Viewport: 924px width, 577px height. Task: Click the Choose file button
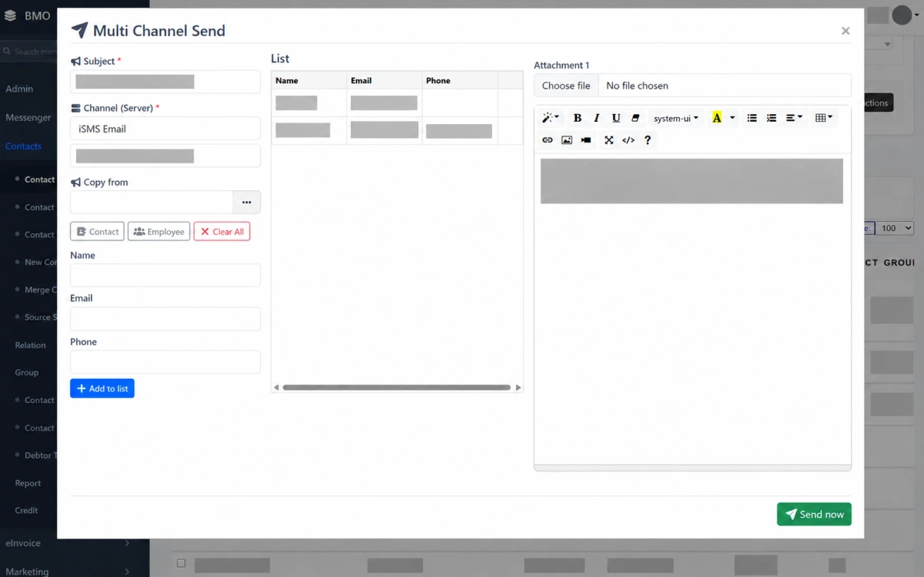click(x=566, y=86)
